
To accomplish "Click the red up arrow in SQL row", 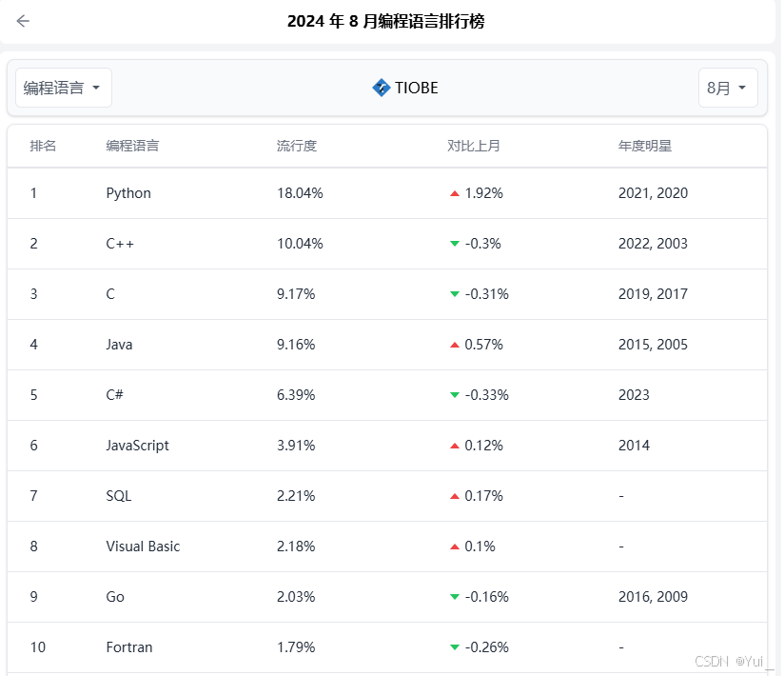I will (x=455, y=496).
